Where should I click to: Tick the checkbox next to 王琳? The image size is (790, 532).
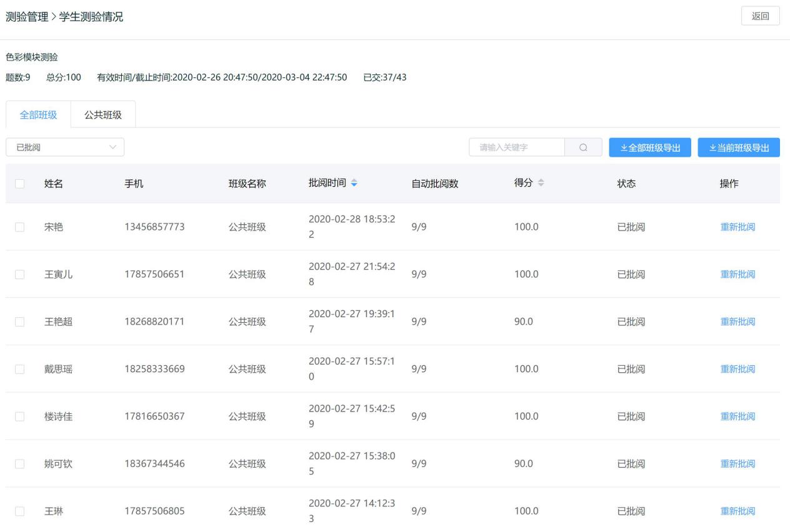[19, 511]
